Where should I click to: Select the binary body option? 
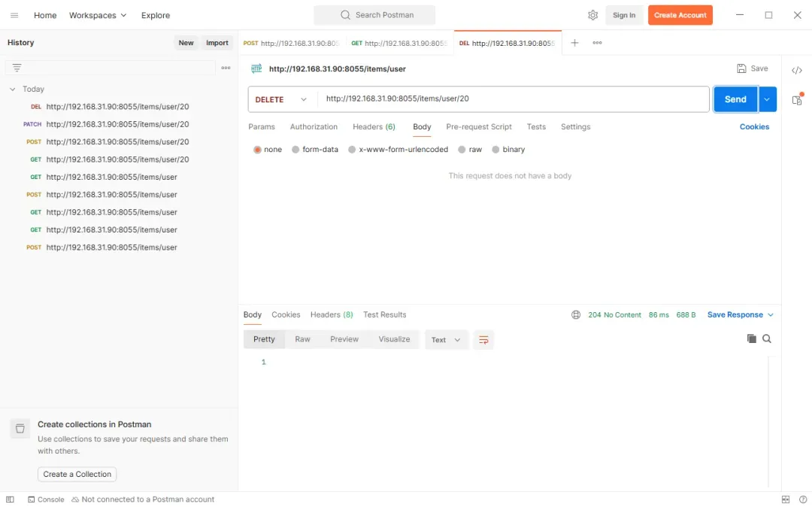tap(508, 150)
